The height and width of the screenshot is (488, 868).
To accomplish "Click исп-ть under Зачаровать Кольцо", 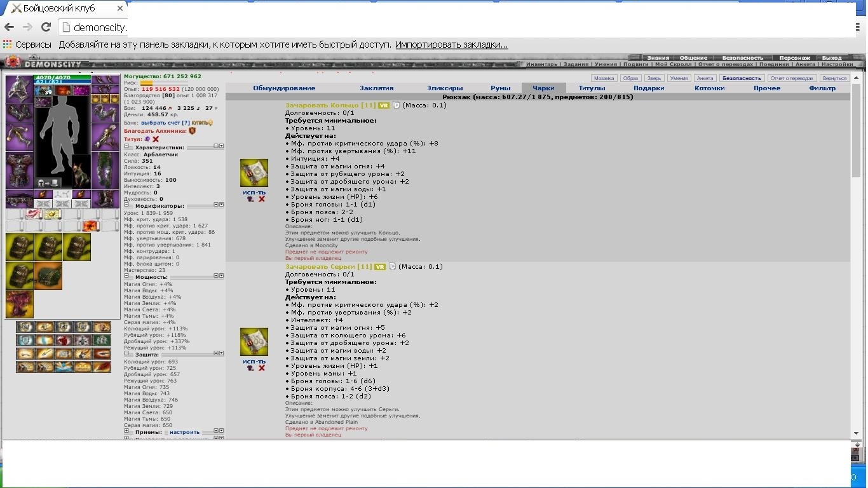I will coord(254,192).
